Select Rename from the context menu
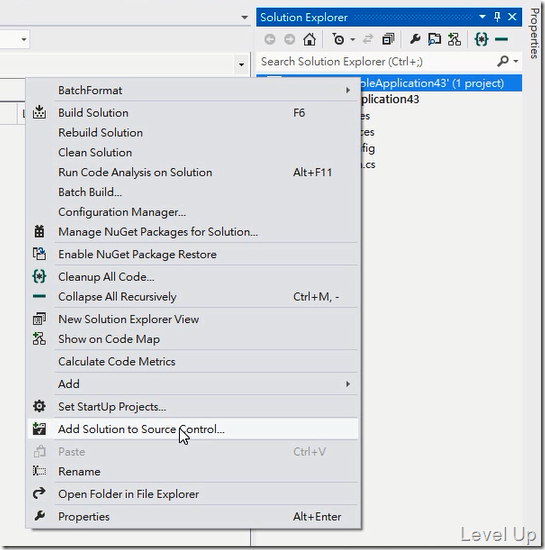This screenshot has width=545, height=550. (x=192, y=472)
